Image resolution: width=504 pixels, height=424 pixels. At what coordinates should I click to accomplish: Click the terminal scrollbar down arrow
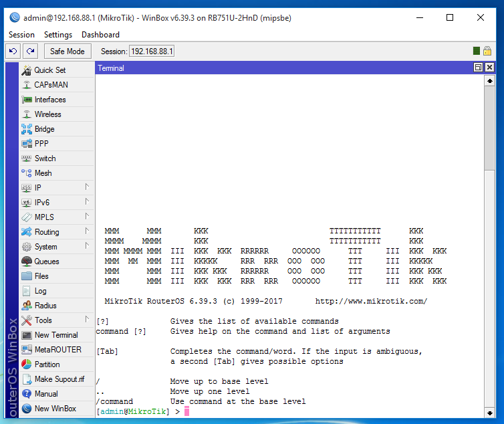pyautogui.click(x=489, y=413)
